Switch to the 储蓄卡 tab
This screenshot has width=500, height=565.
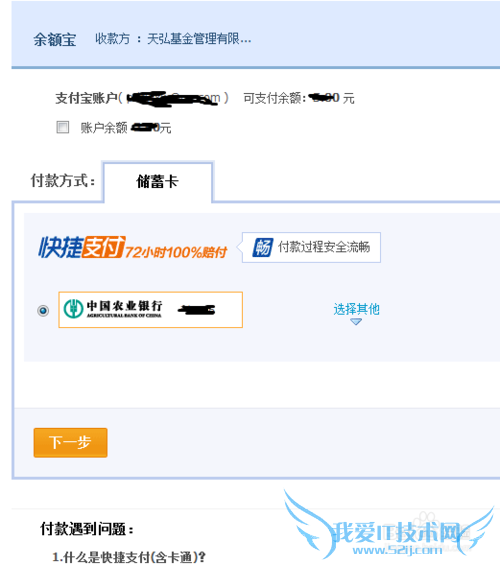tap(158, 182)
